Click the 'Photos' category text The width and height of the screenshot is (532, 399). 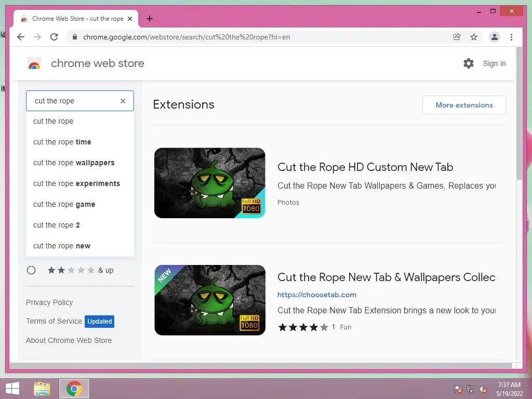click(288, 203)
